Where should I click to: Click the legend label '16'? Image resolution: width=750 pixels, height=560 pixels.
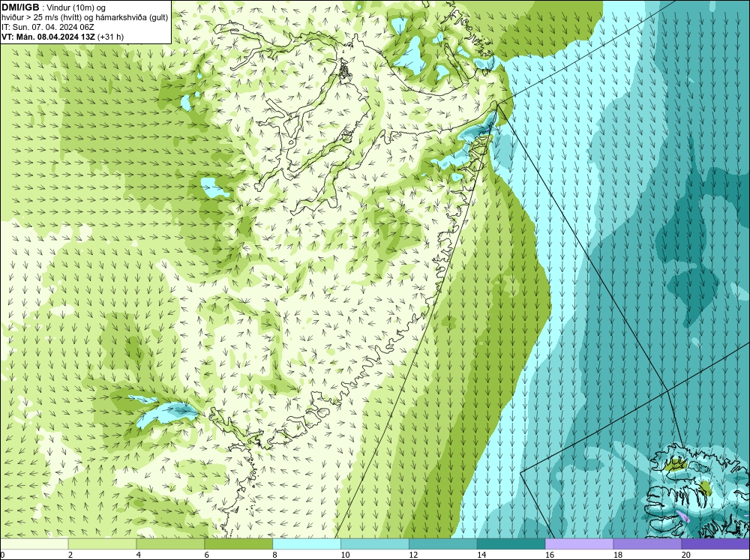pos(550,555)
